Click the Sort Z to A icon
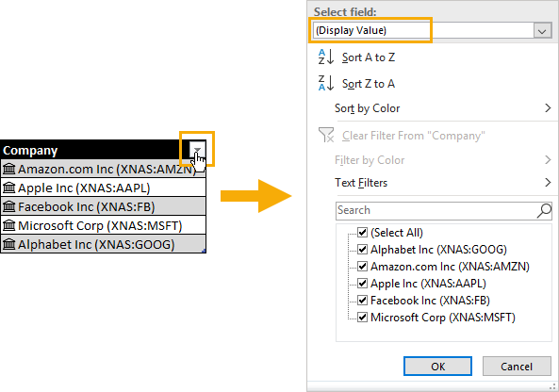559x392 pixels. point(326,83)
